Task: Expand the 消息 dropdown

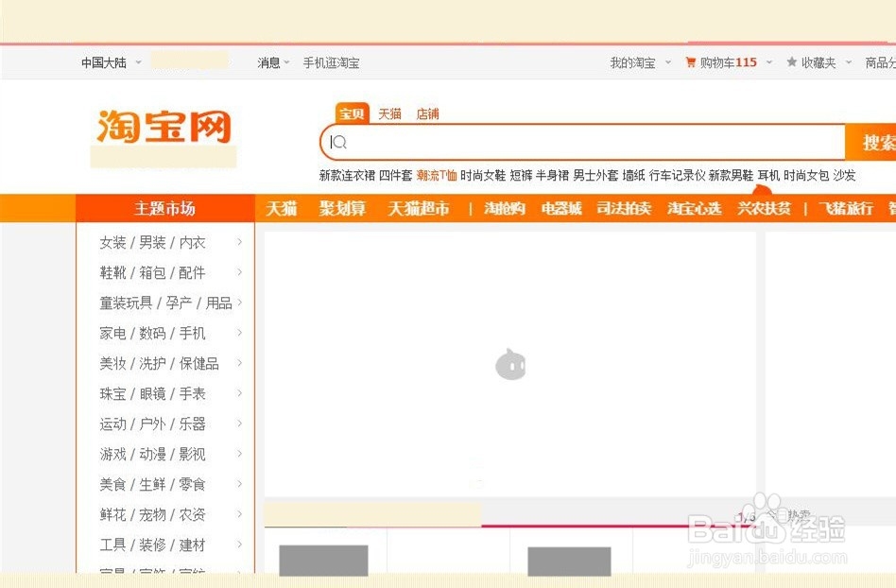Action: pyautogui.click(x=287, y=62)
